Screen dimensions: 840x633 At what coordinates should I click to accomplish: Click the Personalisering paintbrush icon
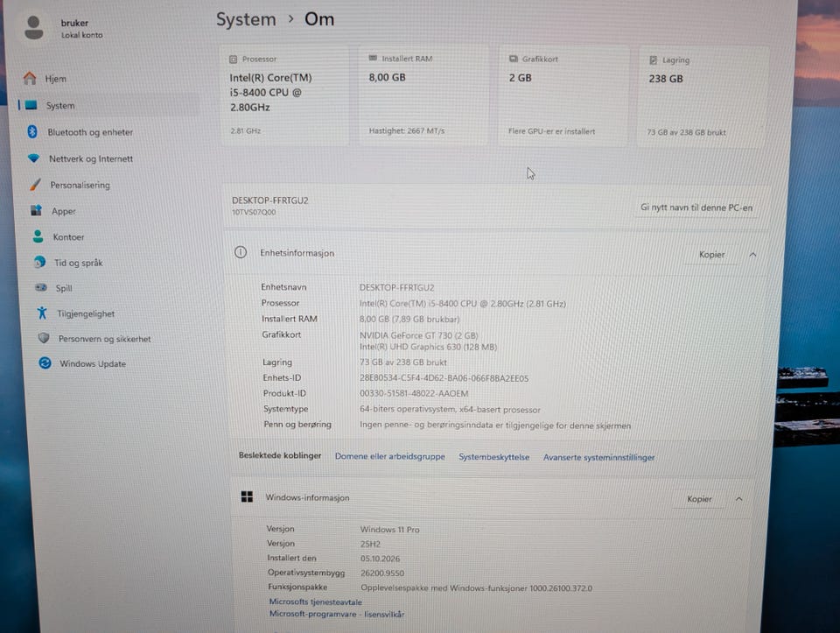click(x=35, y=185)
